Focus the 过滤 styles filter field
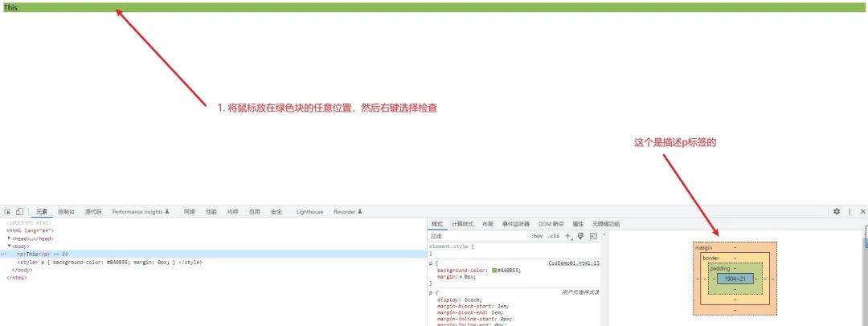 [x=478, y=236]
